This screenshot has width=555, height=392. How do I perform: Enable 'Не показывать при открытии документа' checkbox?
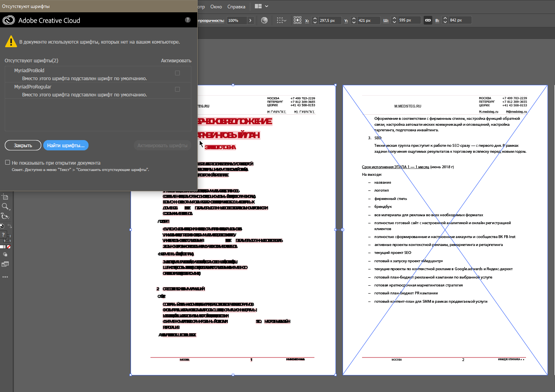click(8, 162)
